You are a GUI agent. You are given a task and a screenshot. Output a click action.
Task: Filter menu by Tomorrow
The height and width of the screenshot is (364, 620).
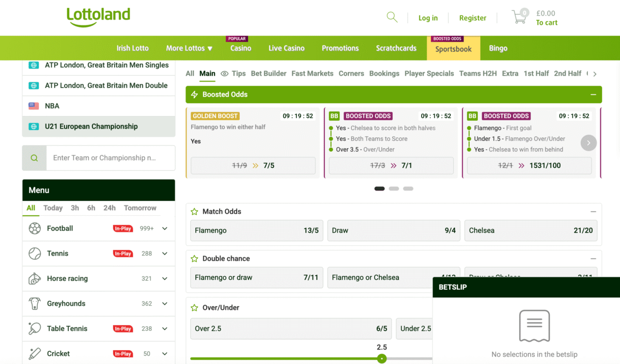(x=140, y=208)
